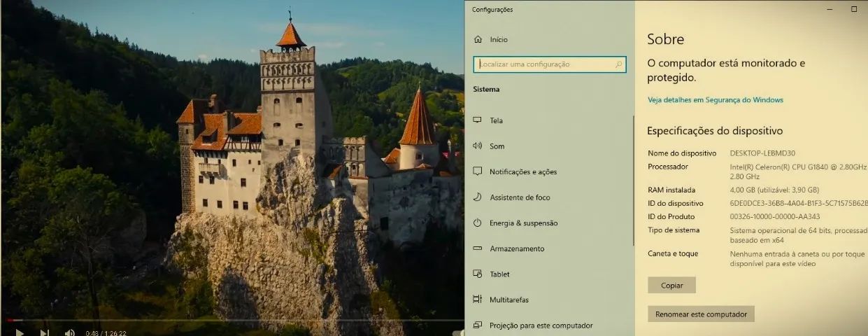Click the Energia & suspensão power icon

[x=478, y=223]
